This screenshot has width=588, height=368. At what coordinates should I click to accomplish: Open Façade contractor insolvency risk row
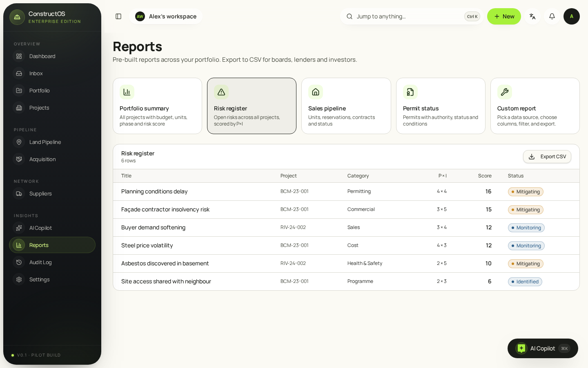click(346, 209)
